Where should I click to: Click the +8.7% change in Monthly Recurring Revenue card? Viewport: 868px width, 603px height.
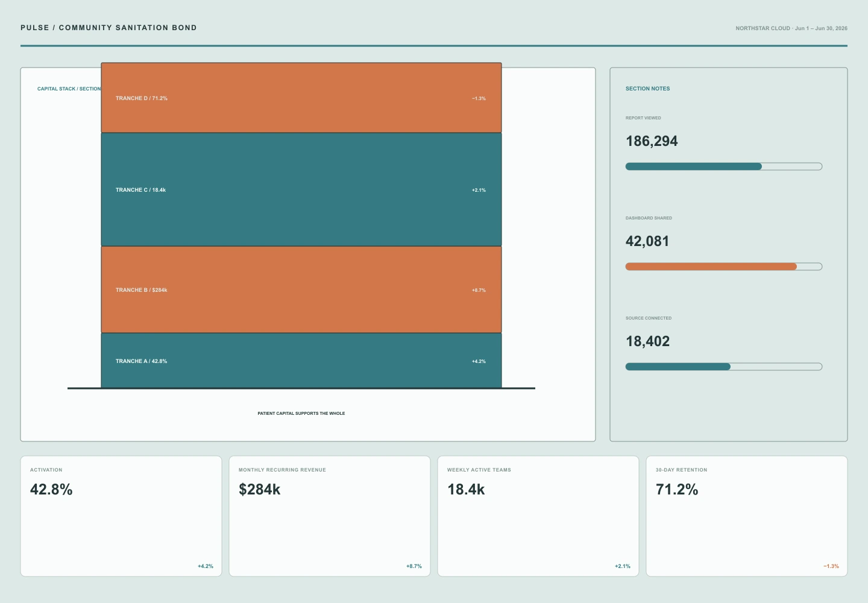pyautogui.click(x=414, y=566)
